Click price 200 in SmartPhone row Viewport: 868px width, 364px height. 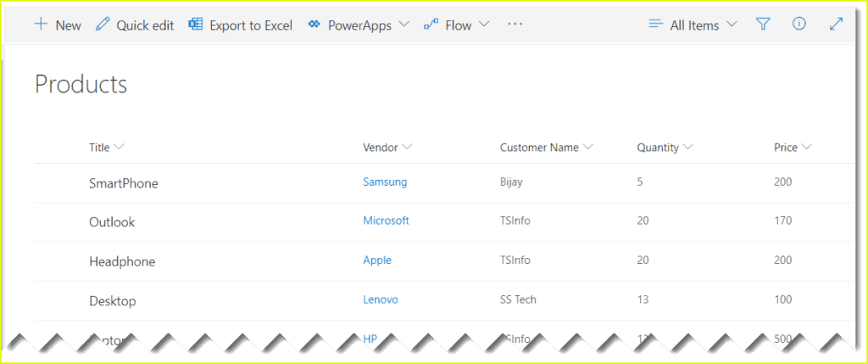(782, 182)
